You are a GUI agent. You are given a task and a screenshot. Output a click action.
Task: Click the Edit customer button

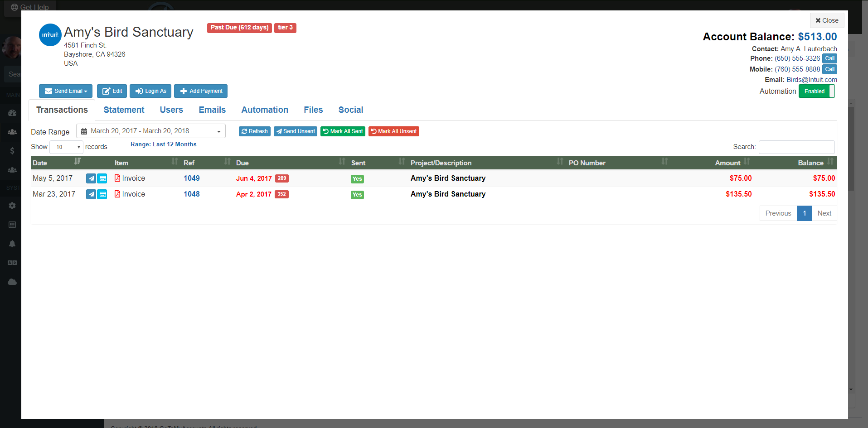(x=112, y=91)
